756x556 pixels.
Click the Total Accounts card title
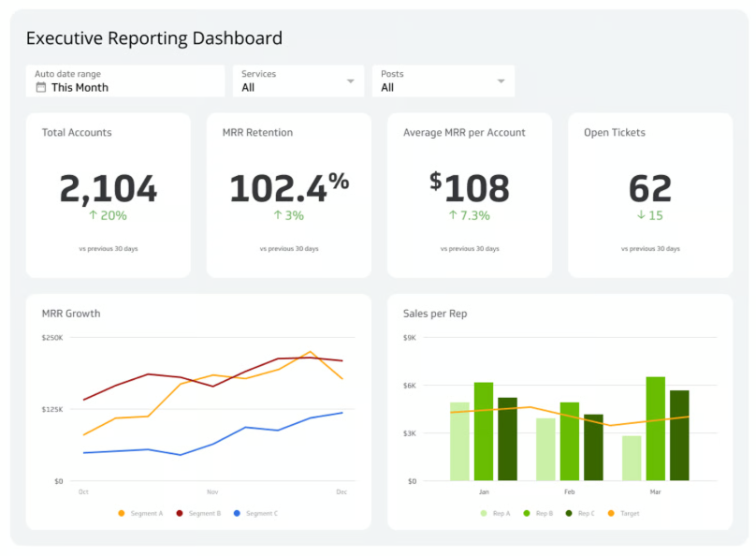click(77, 133)
